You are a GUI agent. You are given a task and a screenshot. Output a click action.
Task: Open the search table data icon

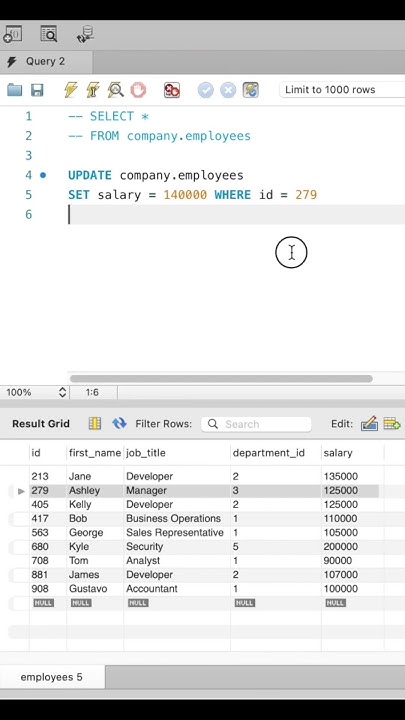49,34
